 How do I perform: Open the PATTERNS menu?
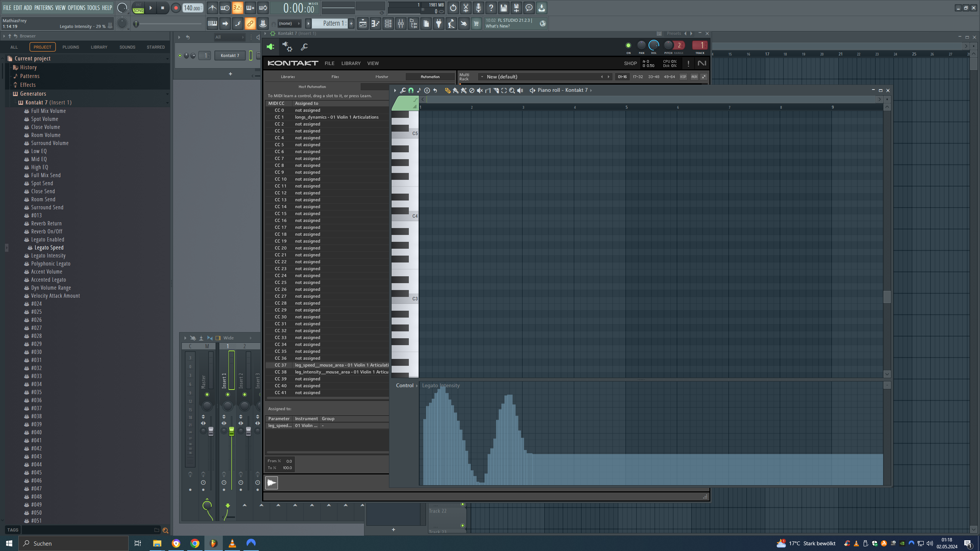click(x=44, y=8)
